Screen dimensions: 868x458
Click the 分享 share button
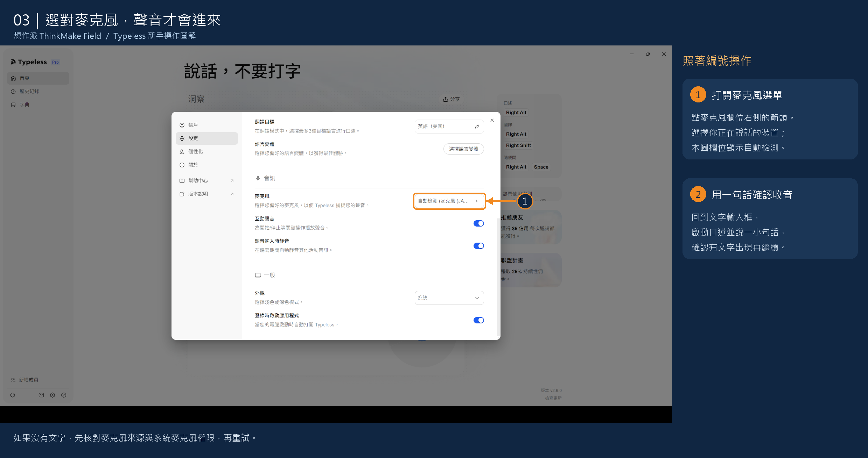(x=451, y=99)
